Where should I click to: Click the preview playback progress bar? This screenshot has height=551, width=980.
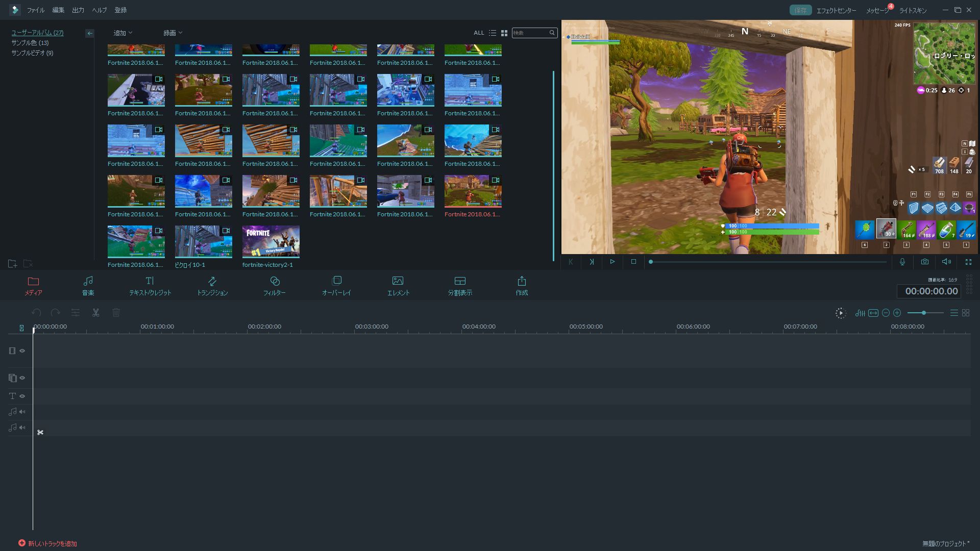(768, 262)
